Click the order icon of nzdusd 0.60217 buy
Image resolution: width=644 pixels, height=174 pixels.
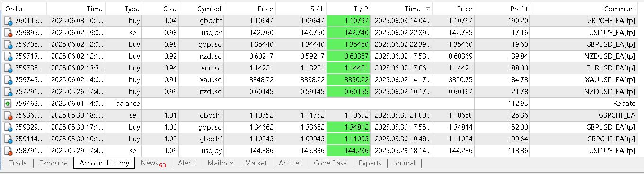8,56
